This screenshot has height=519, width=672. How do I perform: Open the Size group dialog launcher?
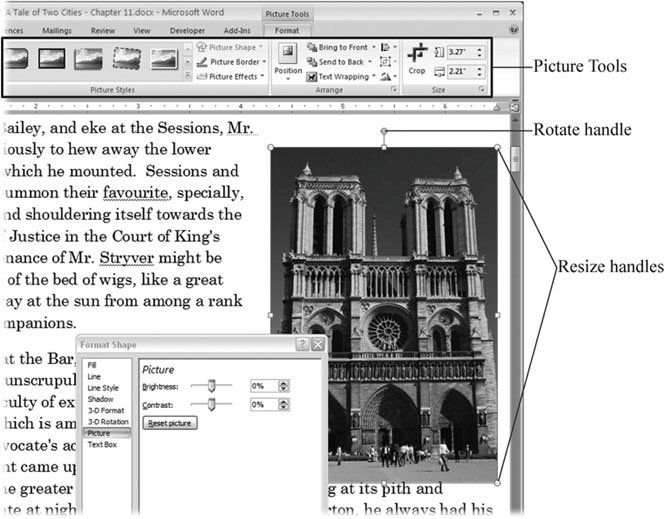tap(482, 90)
